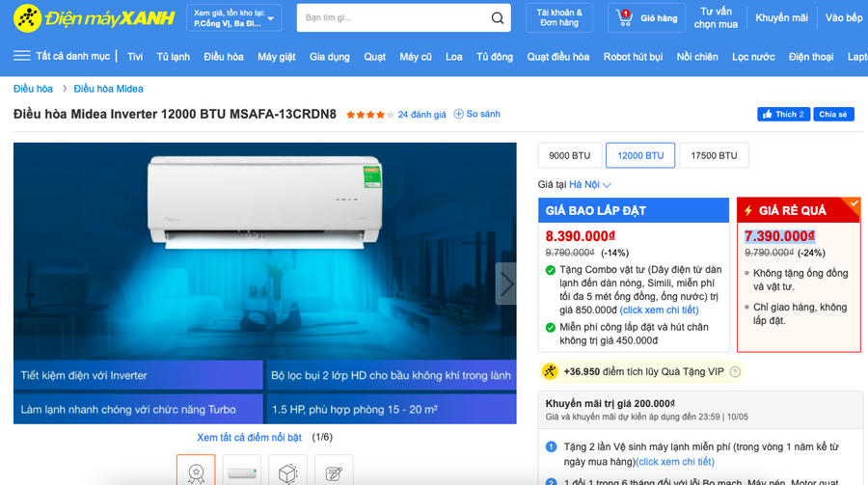Click the lightning icon in Giá rẻ quá
This screenshot has width=868, height=485.
tap(748, 210)
